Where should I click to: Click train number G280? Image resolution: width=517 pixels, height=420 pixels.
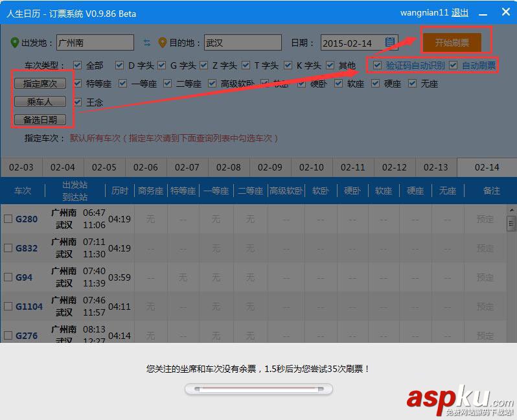tap(27, 219)
